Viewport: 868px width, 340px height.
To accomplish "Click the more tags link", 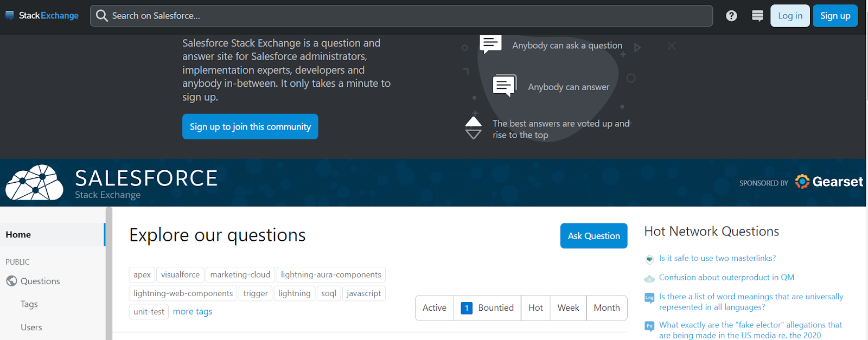I will click(x=193, y=312).
